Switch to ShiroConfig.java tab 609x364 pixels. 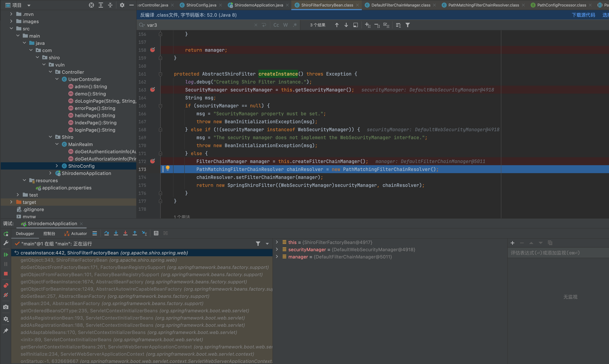201,5
